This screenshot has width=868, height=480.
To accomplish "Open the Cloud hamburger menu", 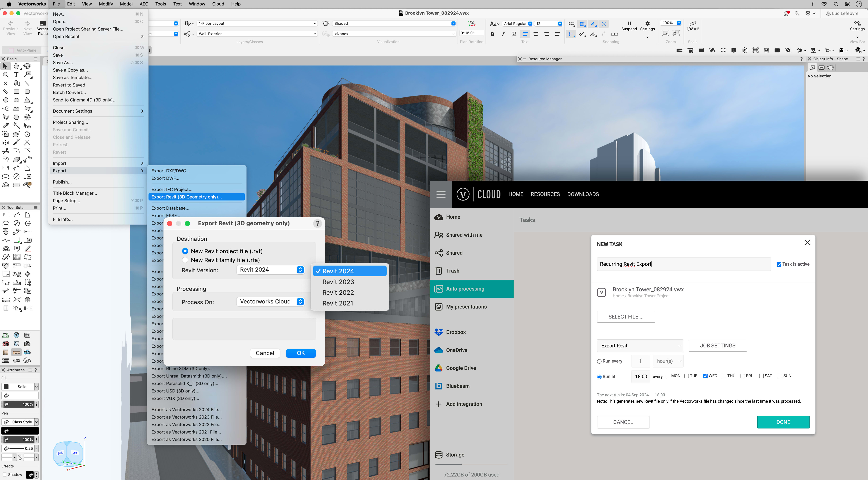I will pyautogui.click(x=441, y=194).
